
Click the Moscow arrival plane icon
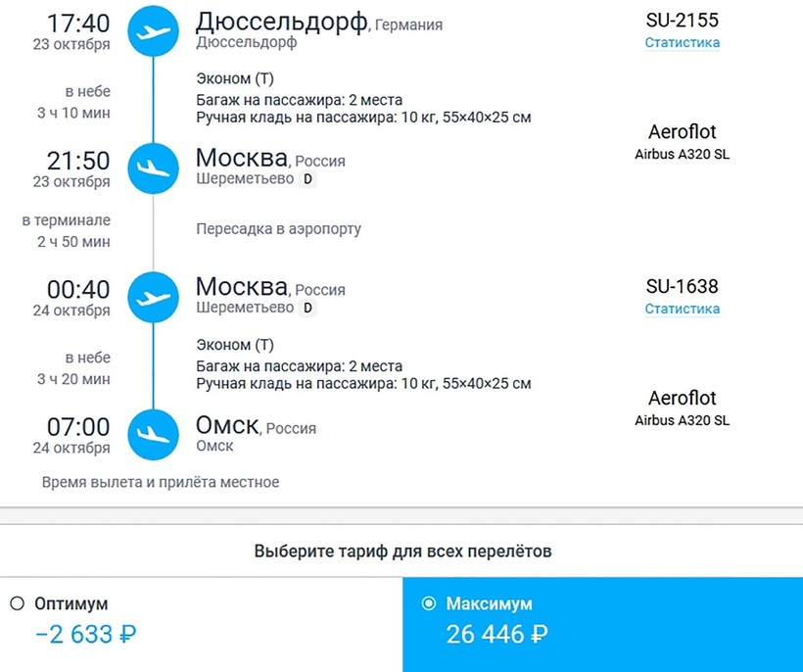154,168
